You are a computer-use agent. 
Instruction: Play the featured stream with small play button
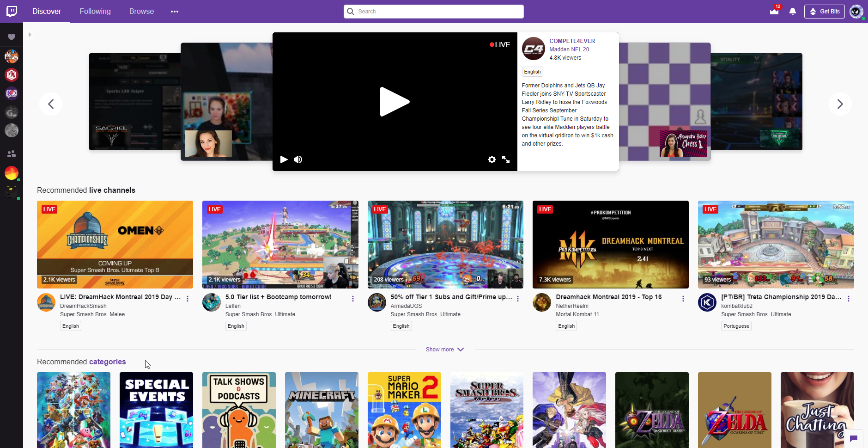tap(284, 160)
